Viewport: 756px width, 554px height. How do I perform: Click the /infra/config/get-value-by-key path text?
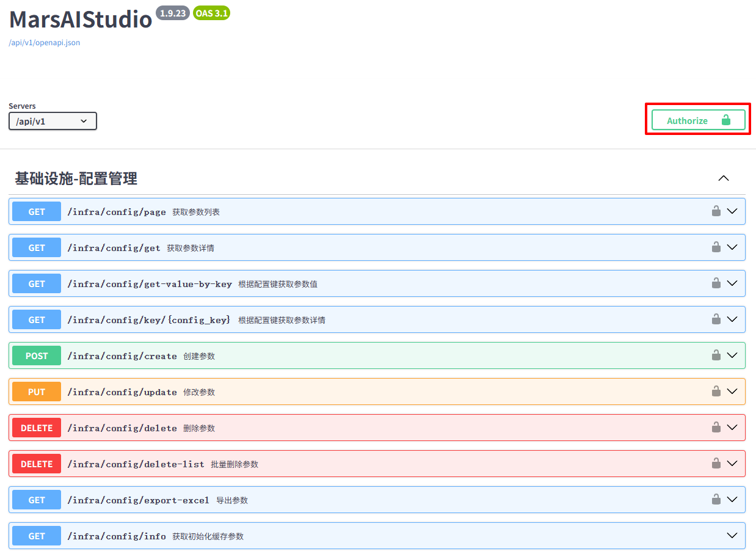pyautogui.click(x=150, y=284)
